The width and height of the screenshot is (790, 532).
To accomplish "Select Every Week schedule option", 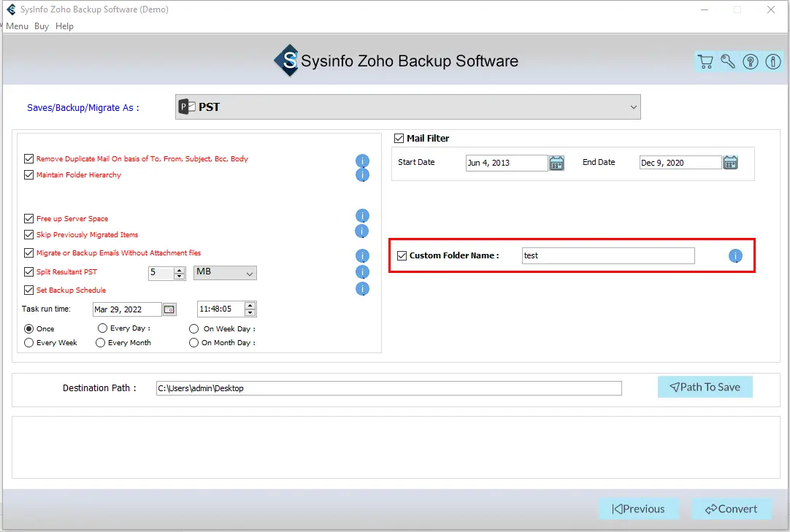I will (x=28, y=342).
